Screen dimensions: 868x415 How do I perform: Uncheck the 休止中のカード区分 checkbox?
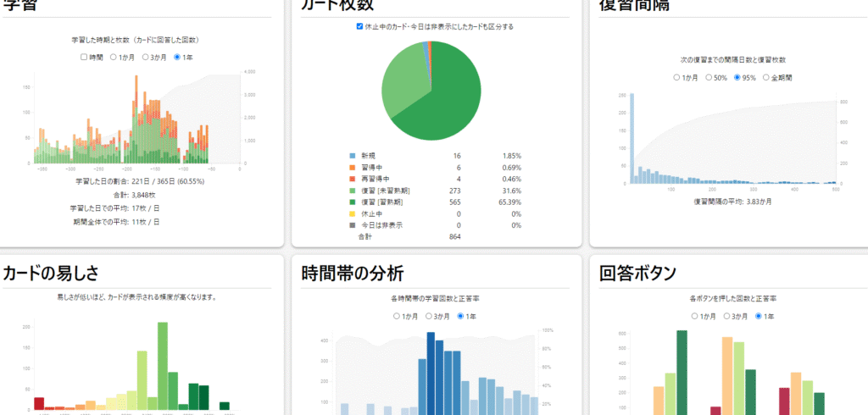[x=360, y=26]
